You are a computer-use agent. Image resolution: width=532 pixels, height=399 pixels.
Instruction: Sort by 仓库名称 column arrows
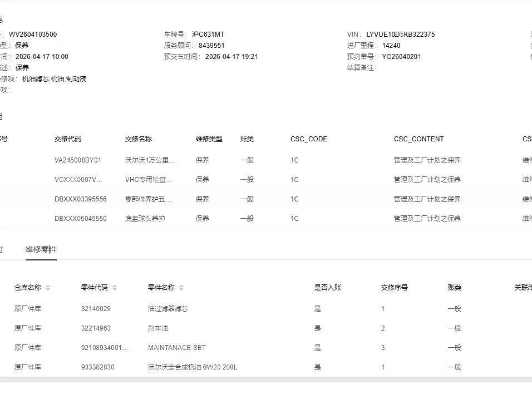(x=48, y=288)
